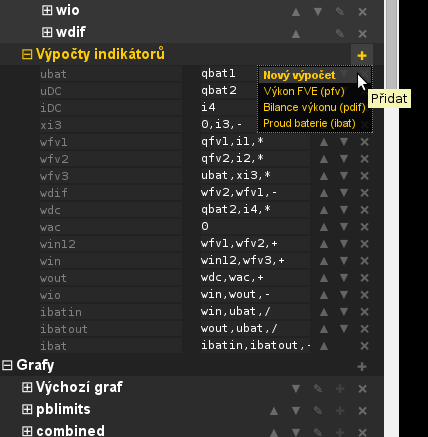Move Výchozí graf down with arrow
Viewport: 428px width, 437px height.
(296, 389)
